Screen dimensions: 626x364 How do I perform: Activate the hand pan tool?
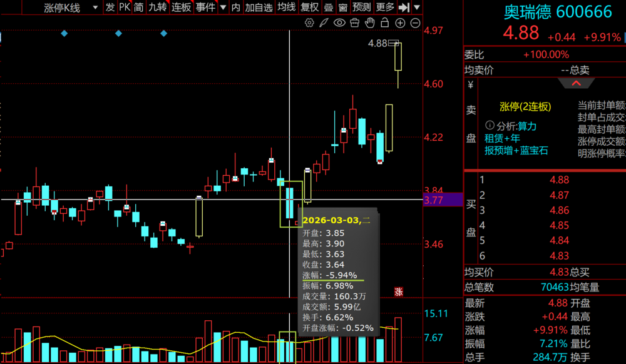[x=369, y=23]
